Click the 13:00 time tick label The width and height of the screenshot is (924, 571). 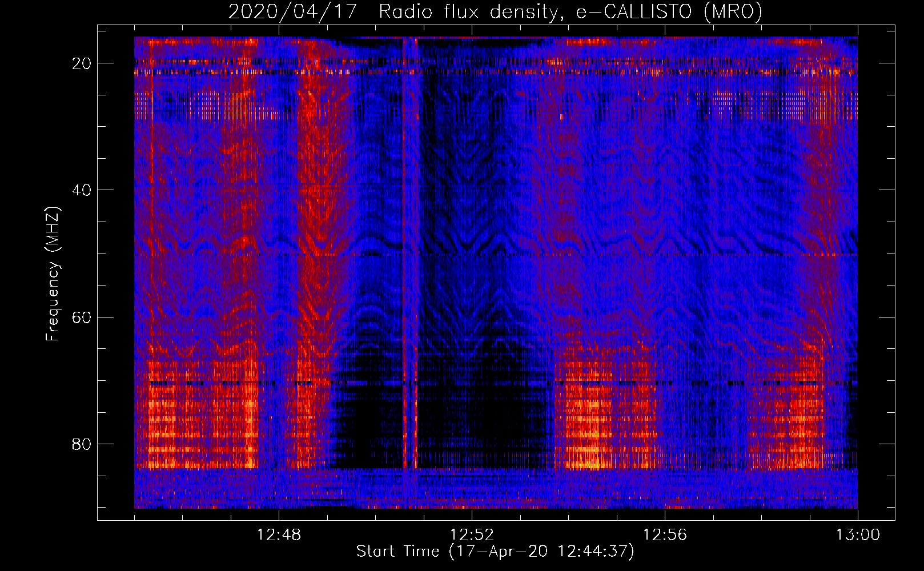(858, 535)
